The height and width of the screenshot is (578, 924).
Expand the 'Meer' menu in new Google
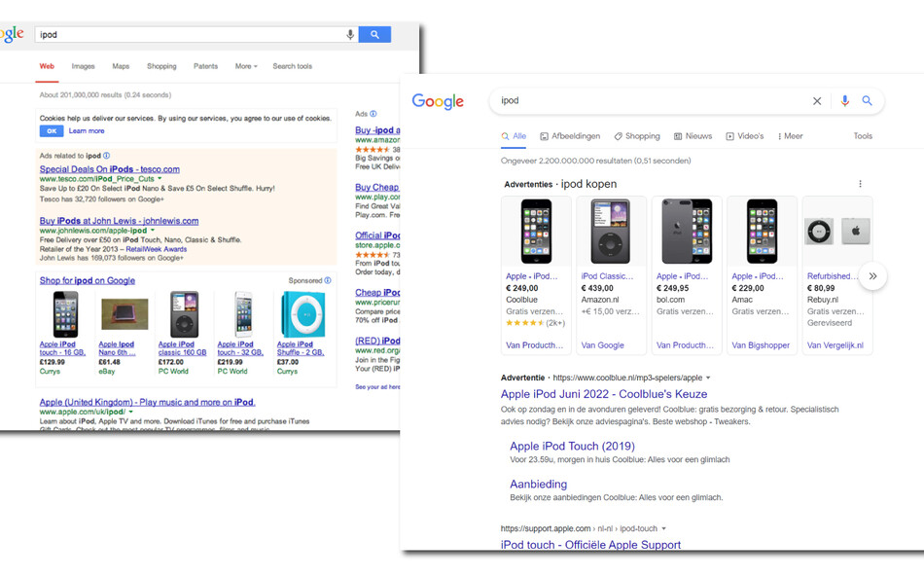(790, 136)
